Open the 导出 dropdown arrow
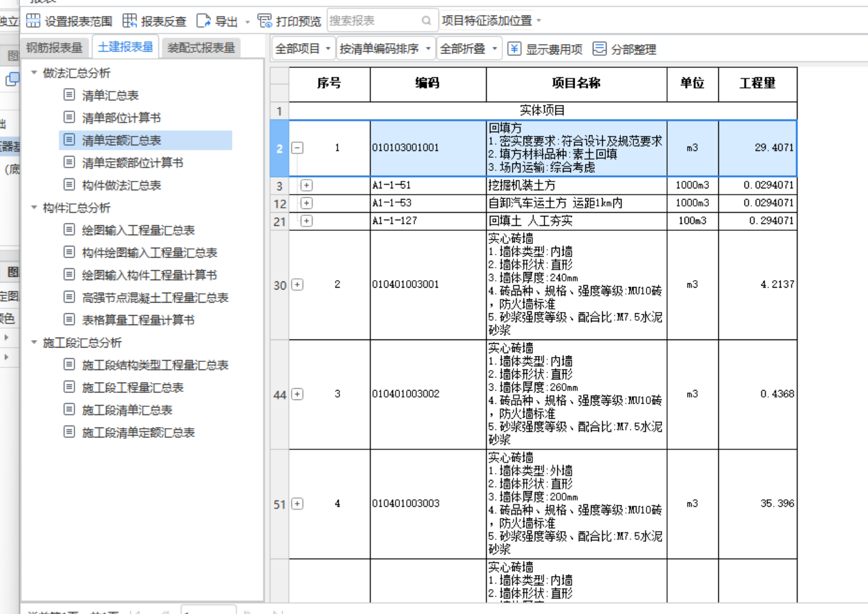Screen dimensions: 868x614 tap(247, 22)
